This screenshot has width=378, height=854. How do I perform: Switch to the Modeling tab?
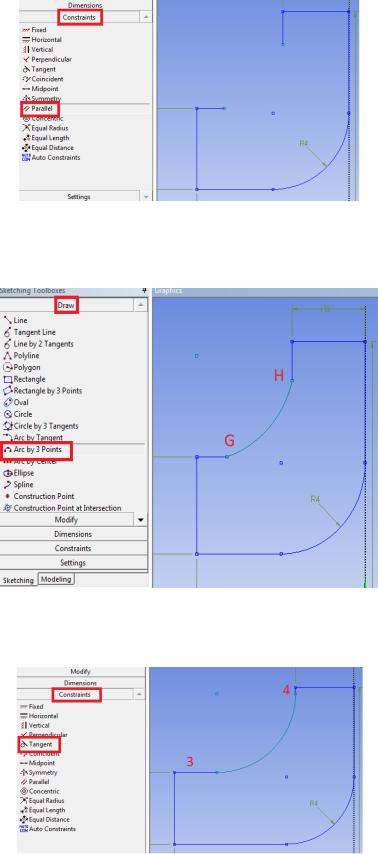click(56, 579)
